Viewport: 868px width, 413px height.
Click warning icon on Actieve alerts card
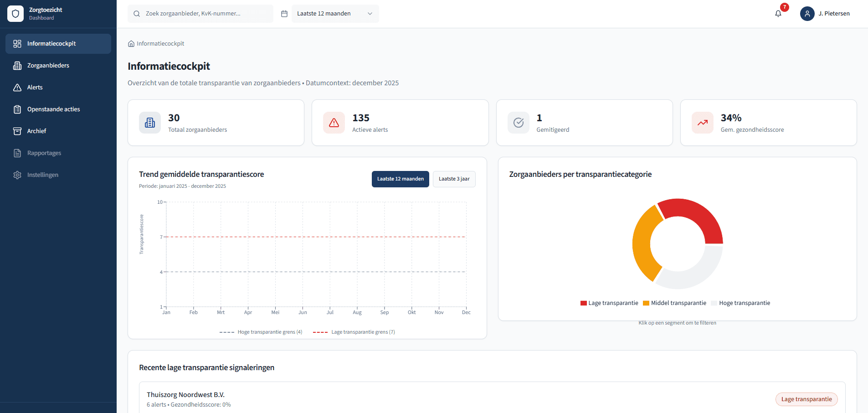click(x=334, y=123)
